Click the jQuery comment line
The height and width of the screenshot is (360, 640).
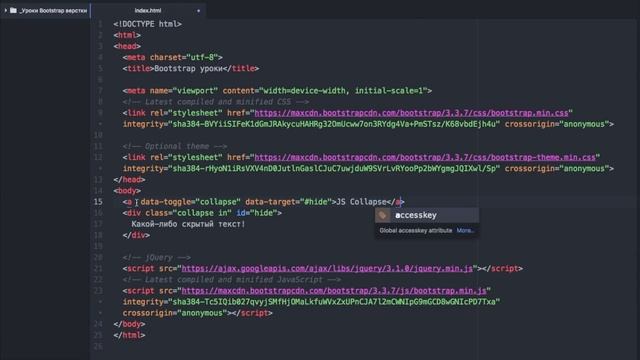[157, 258]
